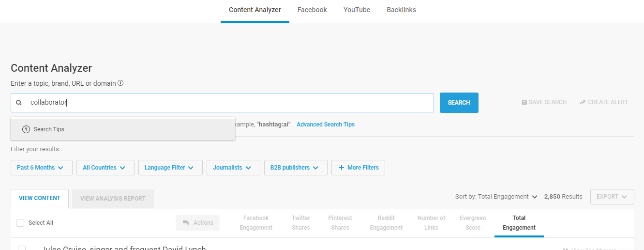Select the Search Tips suggestion
644x250 pixels.
click(123, 129)
